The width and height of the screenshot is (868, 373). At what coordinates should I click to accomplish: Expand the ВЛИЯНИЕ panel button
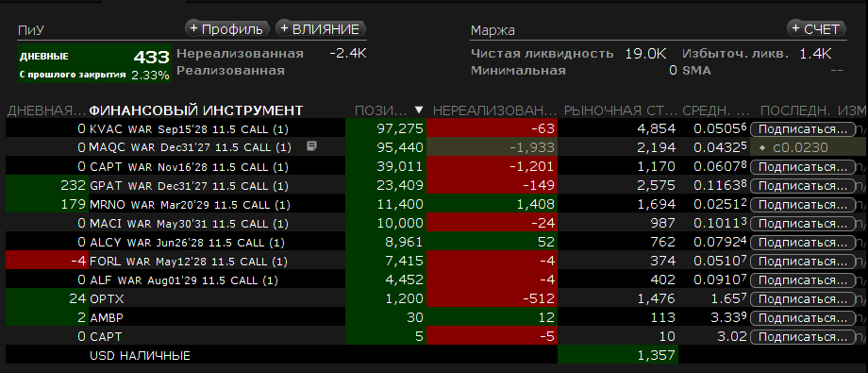pos(321,29)
